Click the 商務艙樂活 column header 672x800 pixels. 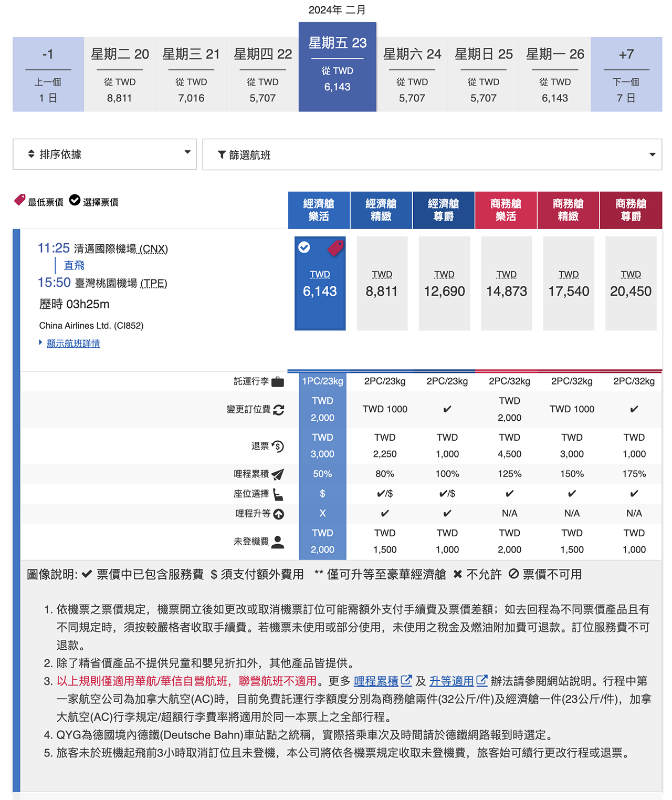(x=506, y=210)
